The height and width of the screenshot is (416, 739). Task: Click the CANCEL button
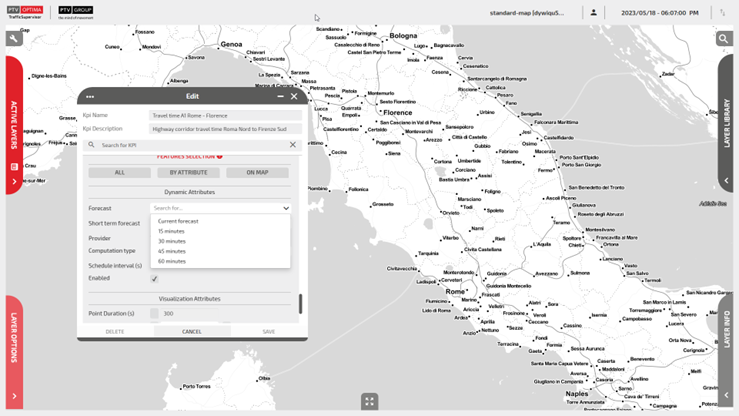click(x=192, y=332)
